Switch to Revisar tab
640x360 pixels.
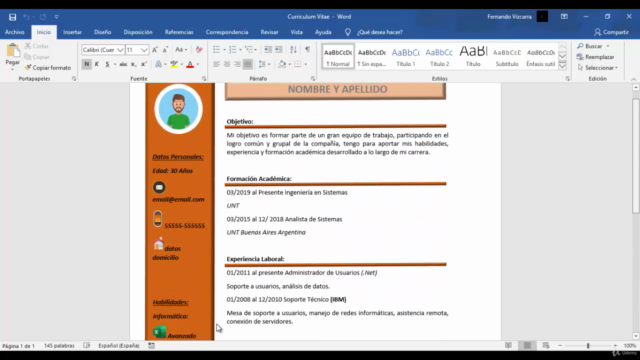click(x=269, y=32)
